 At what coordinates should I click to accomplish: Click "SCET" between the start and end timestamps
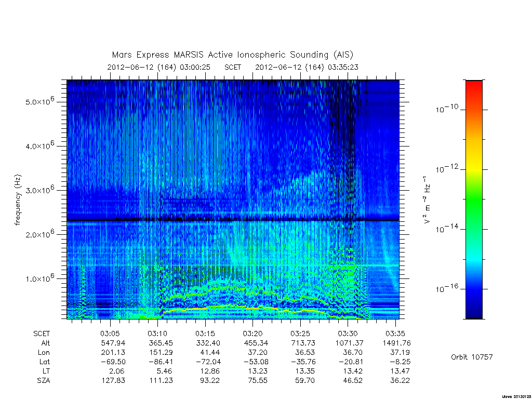pyautogui.click(x=233, y=67)
